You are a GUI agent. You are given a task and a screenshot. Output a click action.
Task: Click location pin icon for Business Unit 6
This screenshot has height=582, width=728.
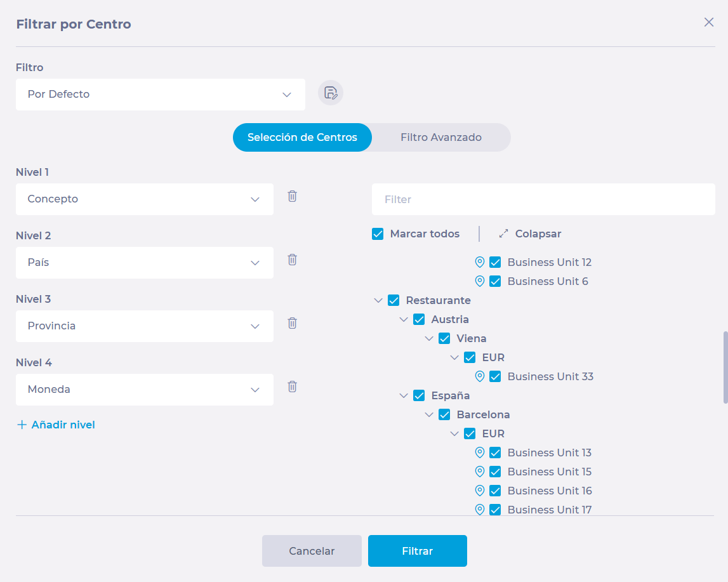(480, 281)
